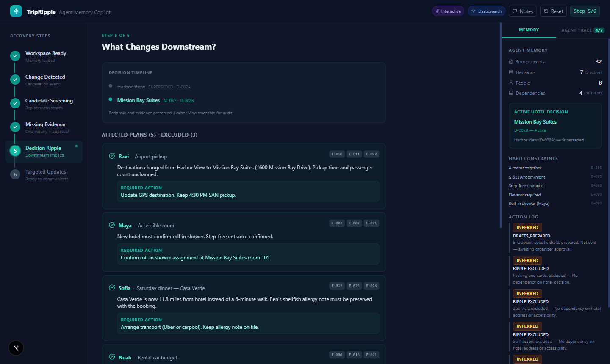Screen dimensions: 610x364
Task: Open evidence tag E-025
Action: click(x=354, y=286)
